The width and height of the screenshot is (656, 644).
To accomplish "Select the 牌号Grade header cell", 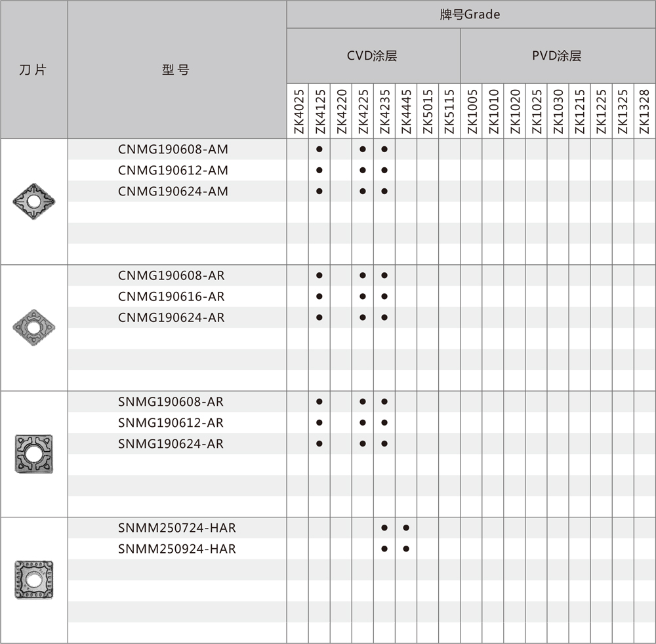I will 470,14.
